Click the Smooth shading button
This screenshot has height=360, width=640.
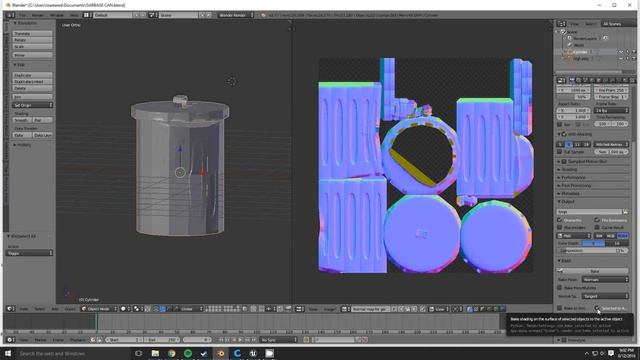[22, 120]
